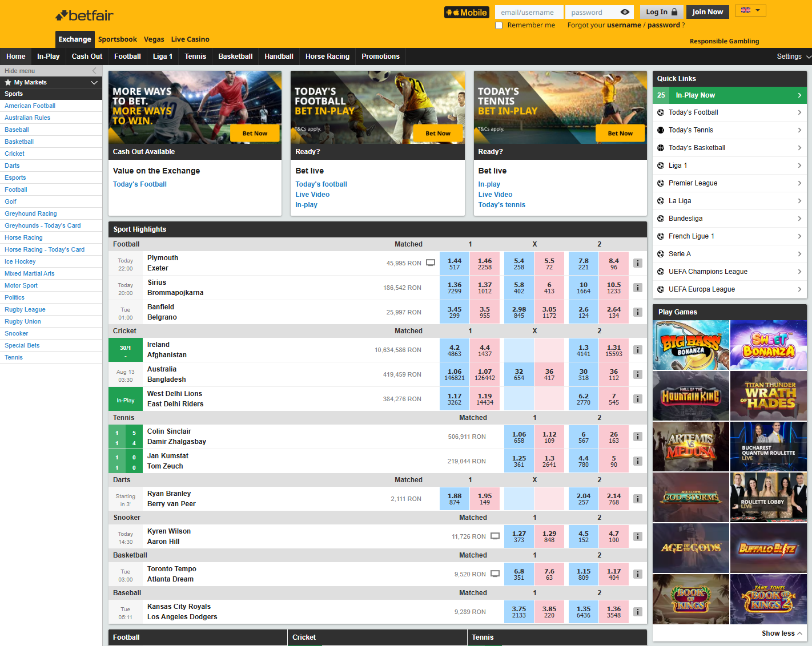812x646 pixels.
Task: Click the Bundesliga football icon
Action: pos(661,219)
